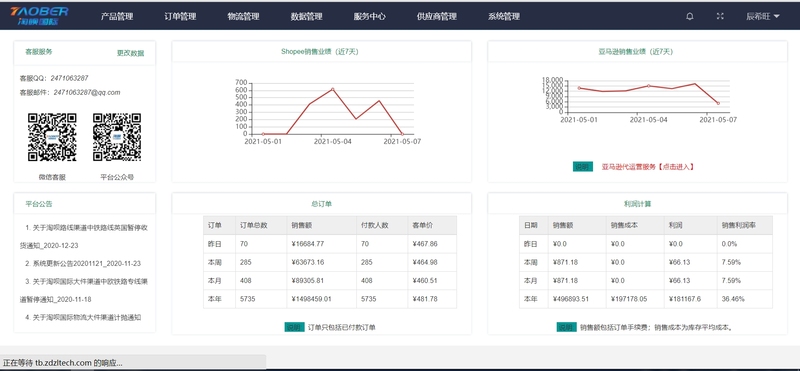Open announcement 关于淘呗路线渠道中铁路线英国暂停收货通知
The height and width of the screenshot is (371, 800).
84,236
